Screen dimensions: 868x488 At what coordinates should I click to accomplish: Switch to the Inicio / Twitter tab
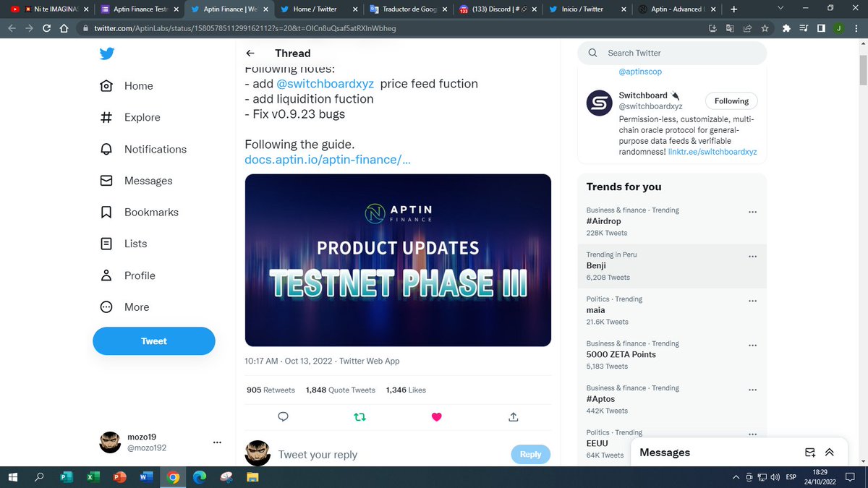587,9
